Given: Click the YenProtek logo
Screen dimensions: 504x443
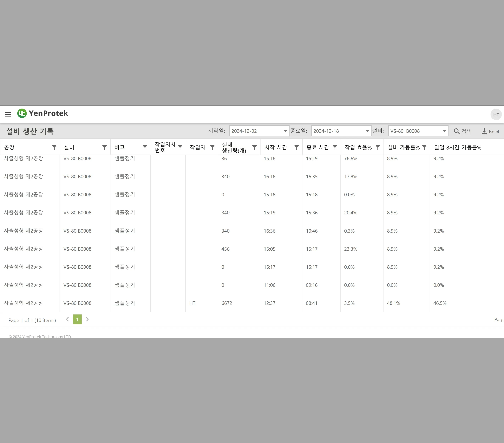Looking at the screenshot, I should click(43, 113).
